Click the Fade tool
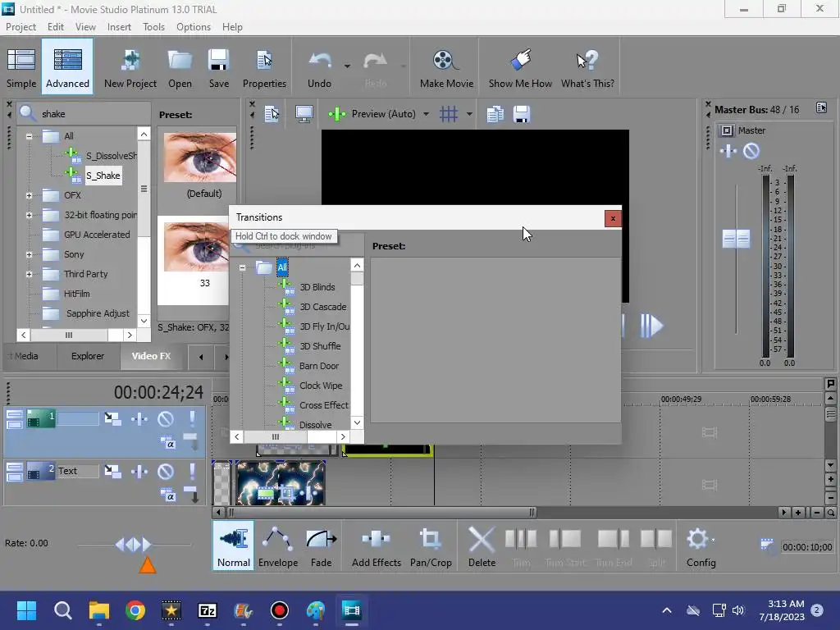 pyautogui.click(x=321, y=546)
